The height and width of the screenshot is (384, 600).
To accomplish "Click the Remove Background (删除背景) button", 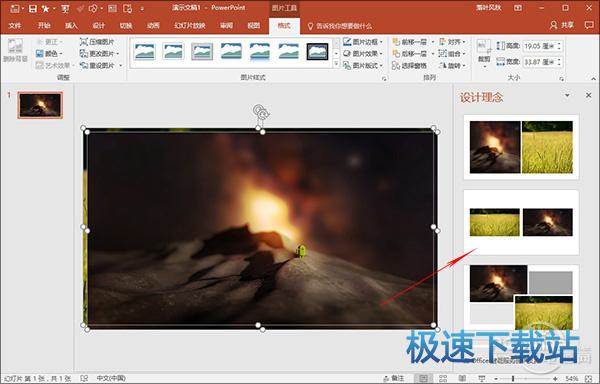I will 15,50.
